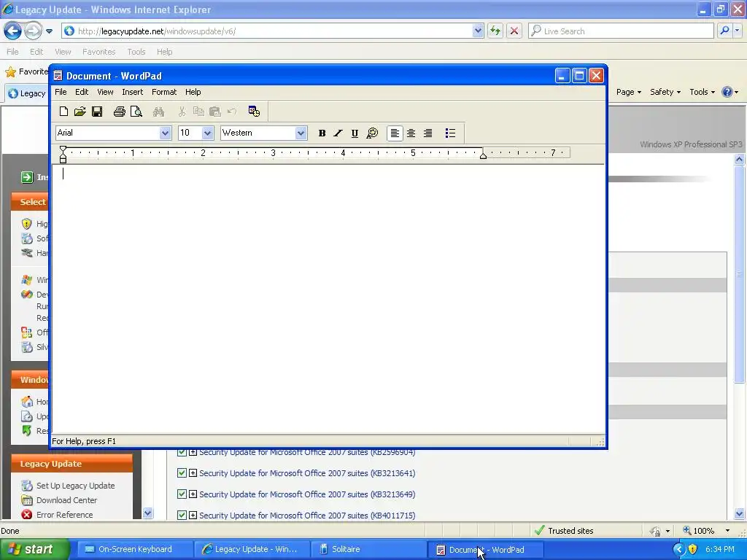Image resolution: width=747 pixels, height=560 pixels.
Task: Open WordPad Help menu
Action: tap(193, 92)
